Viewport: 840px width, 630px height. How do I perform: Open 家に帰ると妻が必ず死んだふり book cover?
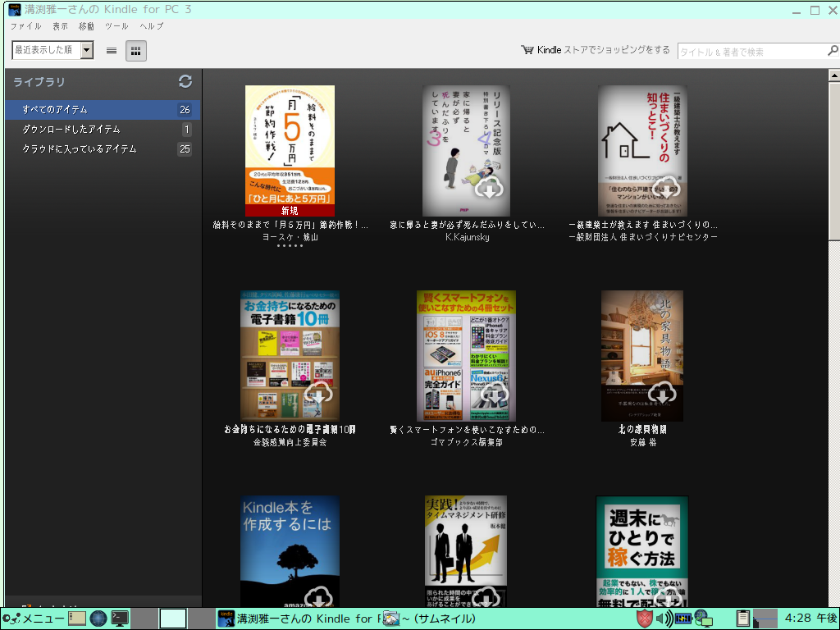tap(466, 151)
